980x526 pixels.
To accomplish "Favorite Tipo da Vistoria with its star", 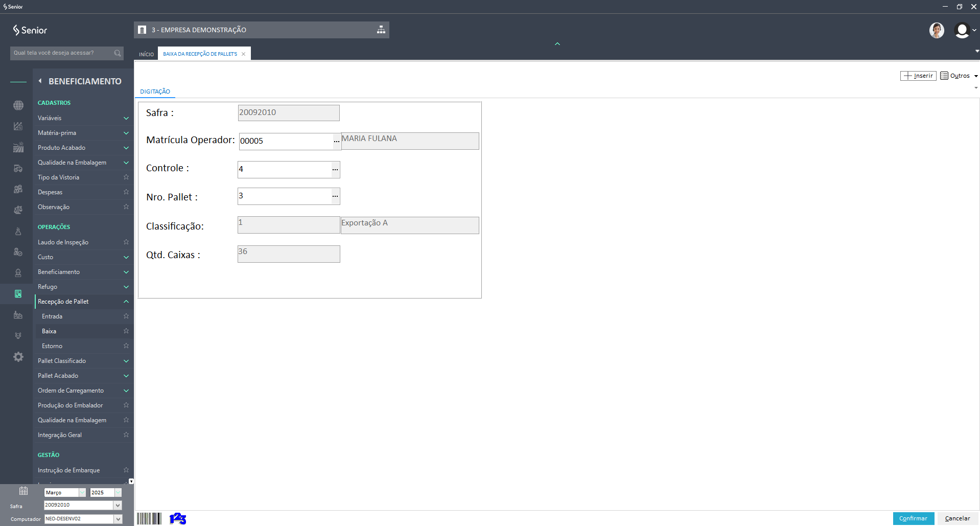I will pyautogui.click(x=126, y=177).
